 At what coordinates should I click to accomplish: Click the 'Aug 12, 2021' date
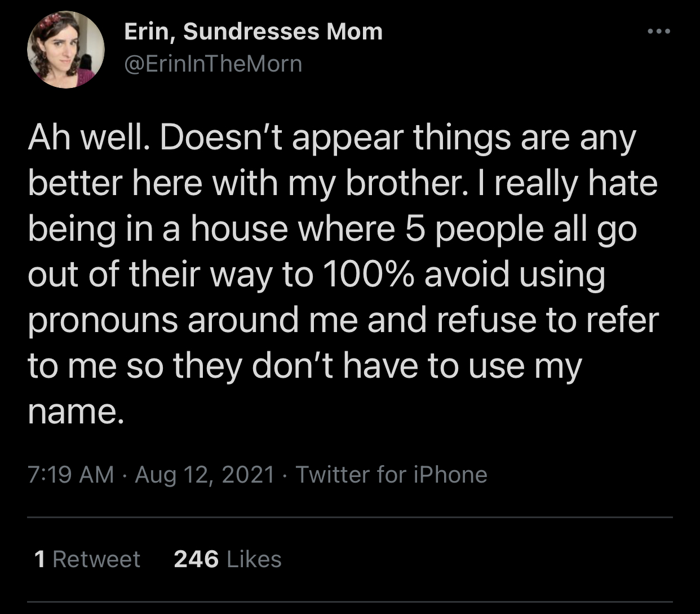(205, 474)
